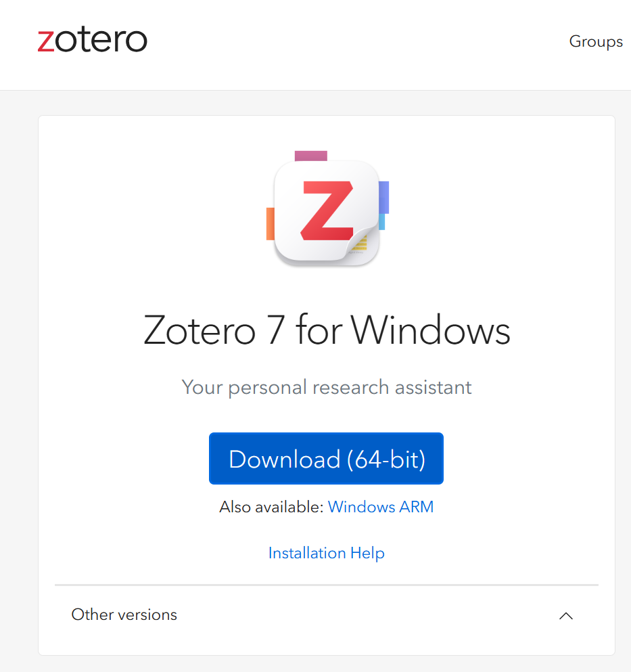This screenshot has width=631, height=672.
Task: Click the Zotero 7 for Windows heading
Action: point(327,330)
